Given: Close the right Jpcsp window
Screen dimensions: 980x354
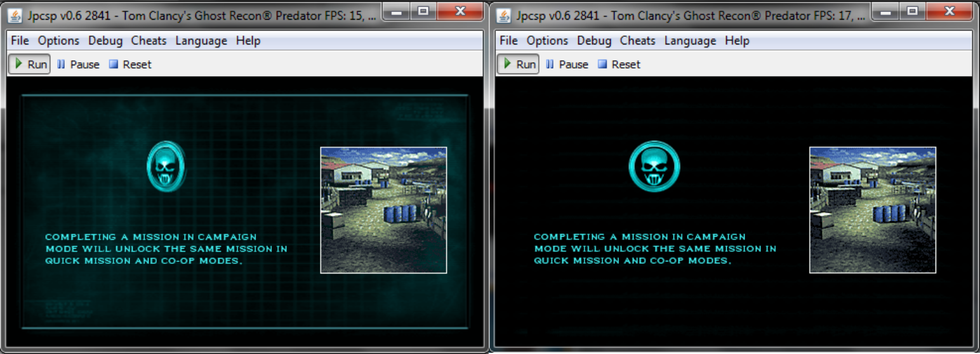Looking at the screenshot, I should click(949, 11).
